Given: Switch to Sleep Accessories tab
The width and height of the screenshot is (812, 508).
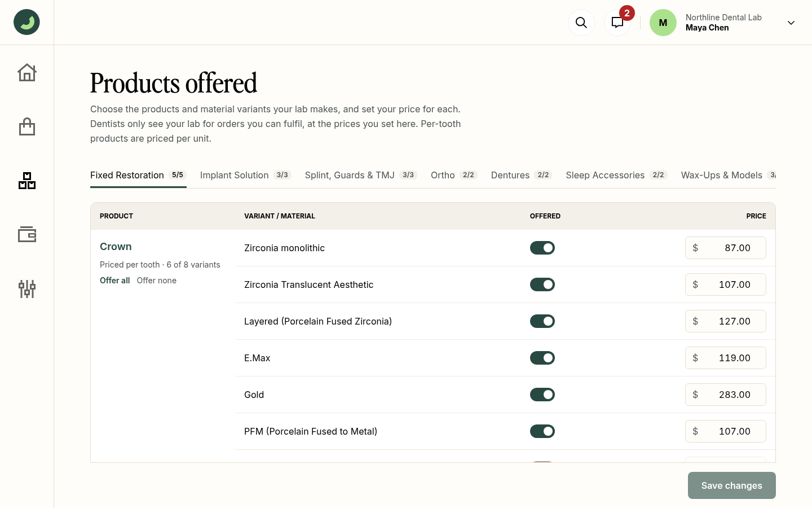Looking at the screenshot, I should coord(617,175).
